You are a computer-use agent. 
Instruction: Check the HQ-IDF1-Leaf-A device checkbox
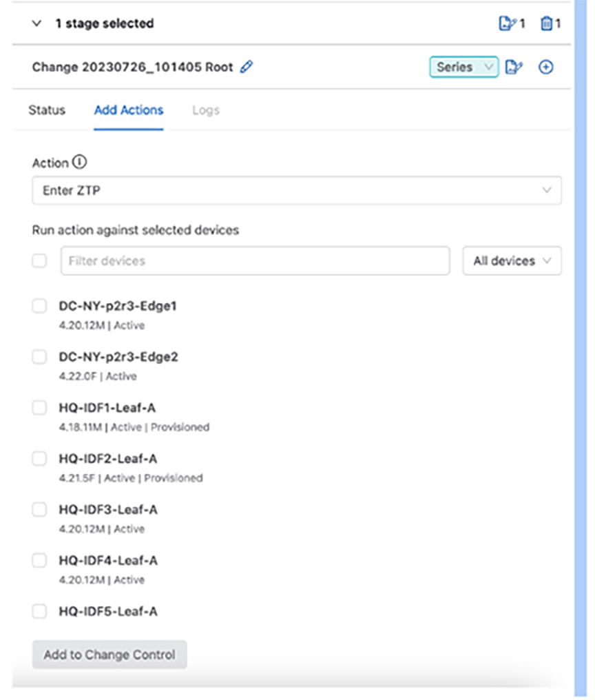coord(39,408)
